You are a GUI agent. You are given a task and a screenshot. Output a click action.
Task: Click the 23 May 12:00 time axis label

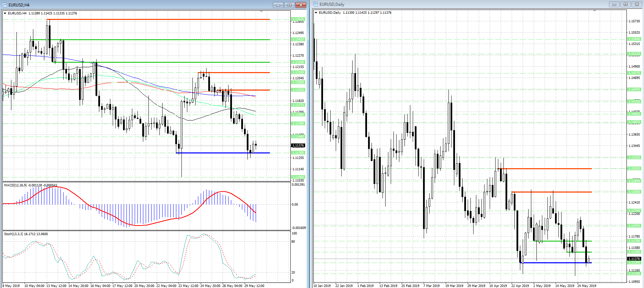[188, 286]
